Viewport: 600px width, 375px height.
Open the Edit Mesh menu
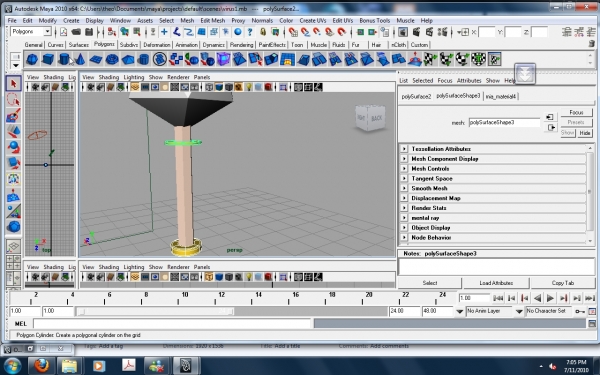point(213,21)
